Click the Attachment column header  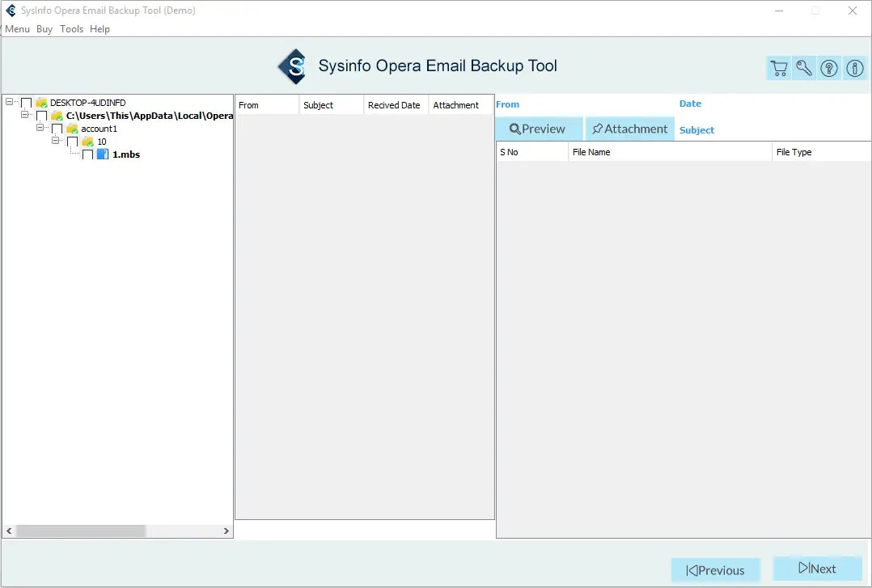461,105
